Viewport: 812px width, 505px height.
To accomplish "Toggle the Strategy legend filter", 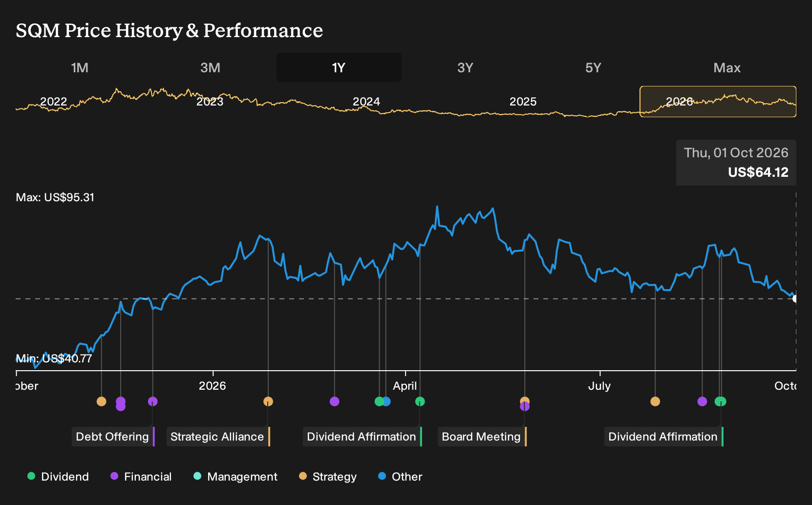I will click(328, 477).
